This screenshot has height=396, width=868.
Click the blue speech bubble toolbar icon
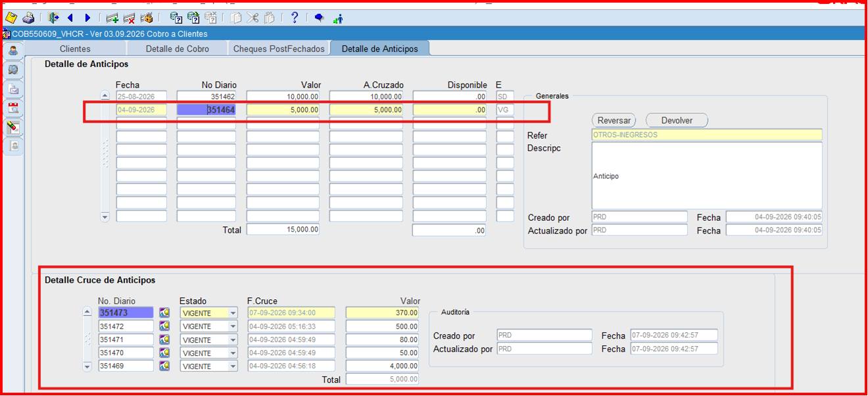coord(320,18)
